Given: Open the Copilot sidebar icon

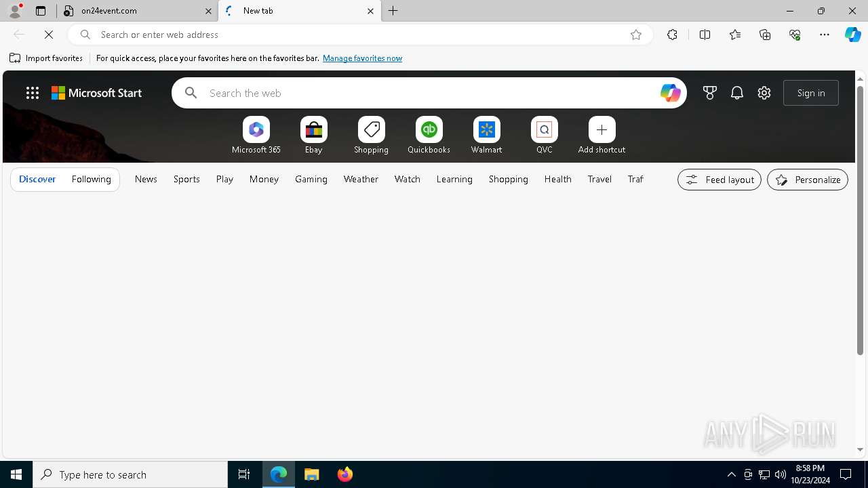Looking at the screenshot, I should [x=853, y=35].
